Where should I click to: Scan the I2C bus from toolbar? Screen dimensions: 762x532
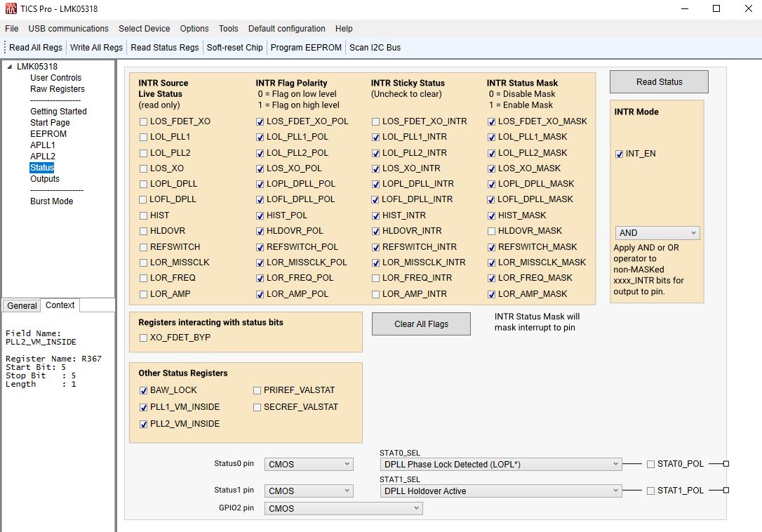tap(375, 48)
